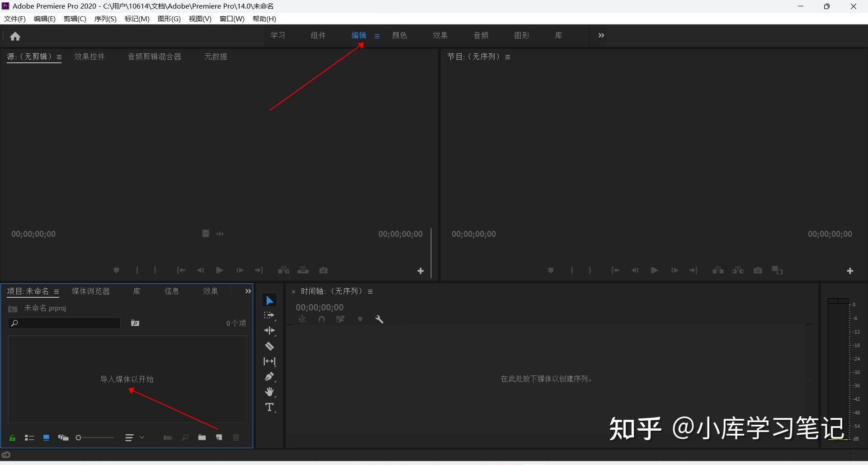Switch to 效果控件 panel tab
The image size is (868, 465).
90,56
